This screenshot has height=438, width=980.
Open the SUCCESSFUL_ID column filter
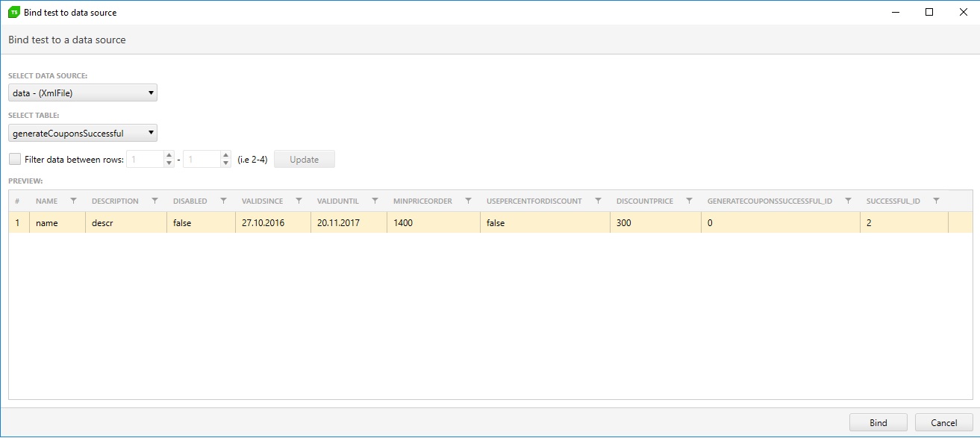936,201
